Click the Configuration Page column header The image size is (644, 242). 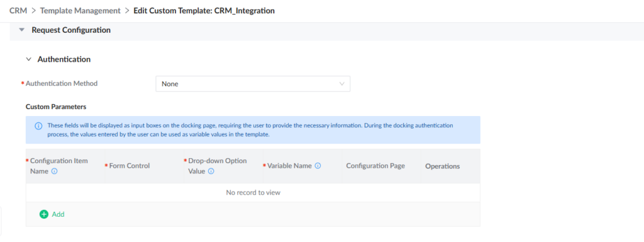point(375,166)
